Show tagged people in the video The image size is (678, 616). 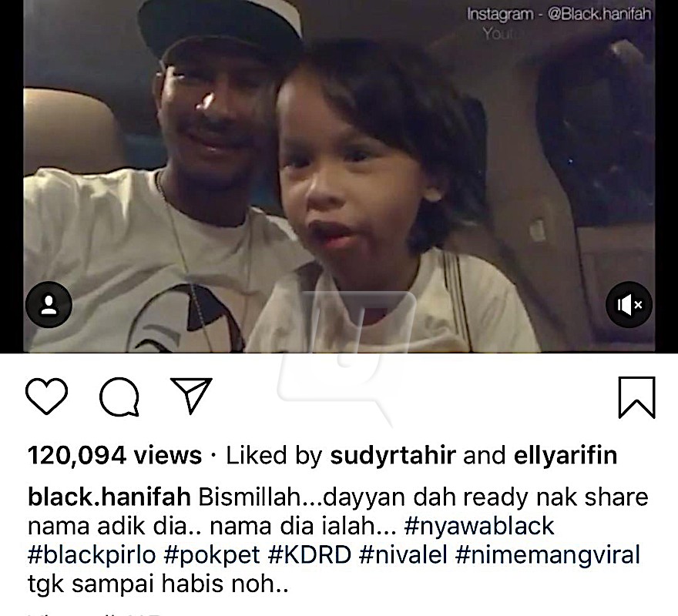(49, 305)
